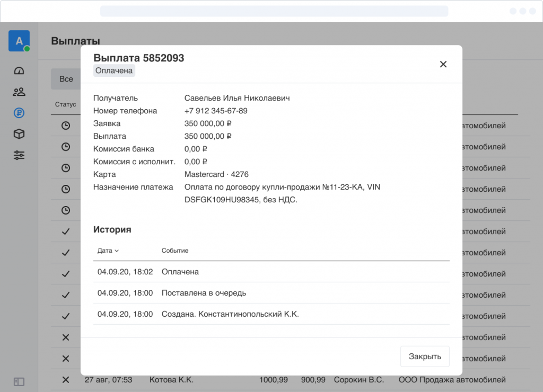Click the browser address bar
Viewport: 543px width, 392px height.
(x=274, y=11)
